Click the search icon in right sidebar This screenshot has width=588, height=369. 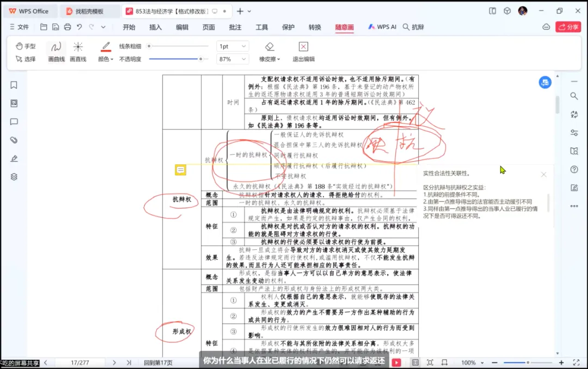574,96
